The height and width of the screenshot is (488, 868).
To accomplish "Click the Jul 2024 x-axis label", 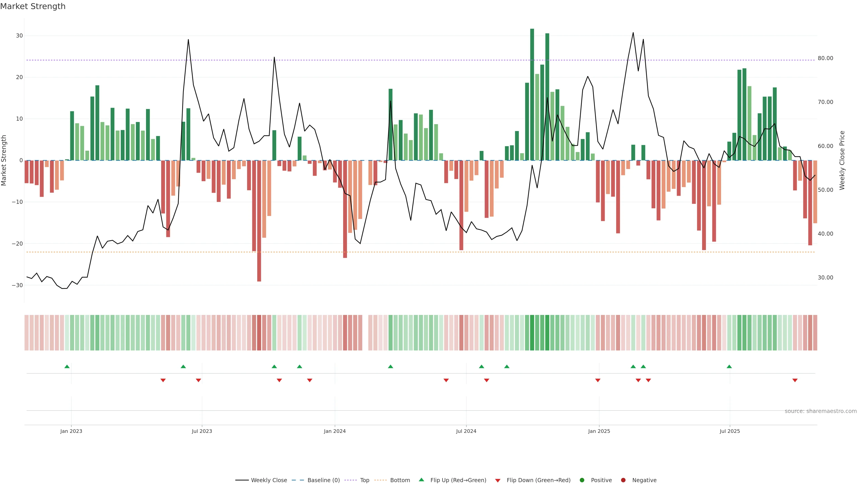I will coord(466,431).
